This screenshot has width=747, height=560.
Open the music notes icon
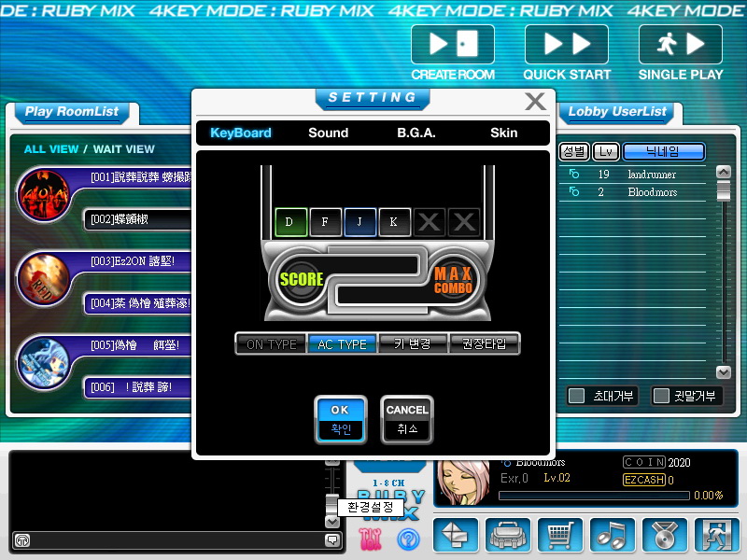point(613,535)
